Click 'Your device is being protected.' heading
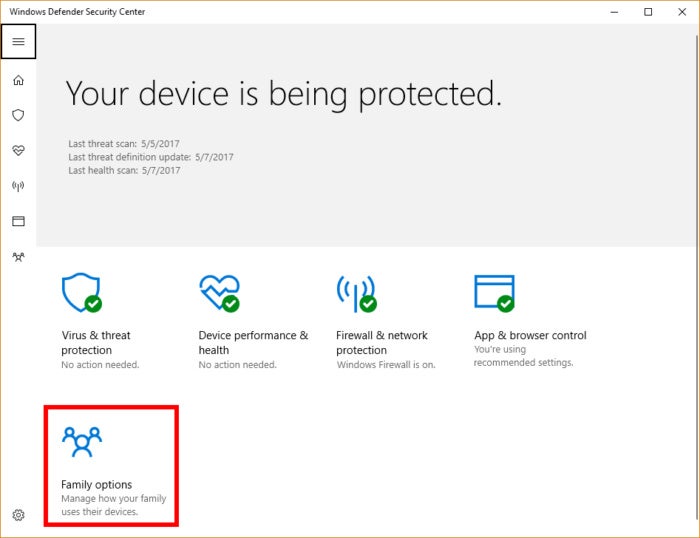 284,94
